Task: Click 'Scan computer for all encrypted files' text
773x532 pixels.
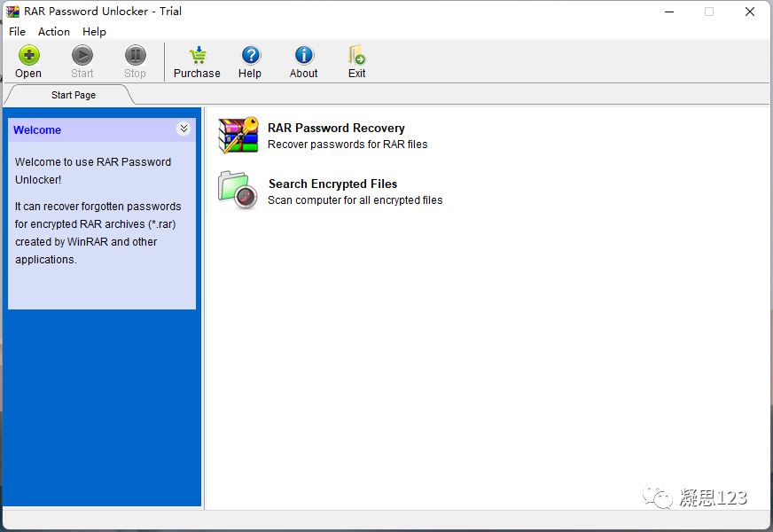Action: pos(355,200)
